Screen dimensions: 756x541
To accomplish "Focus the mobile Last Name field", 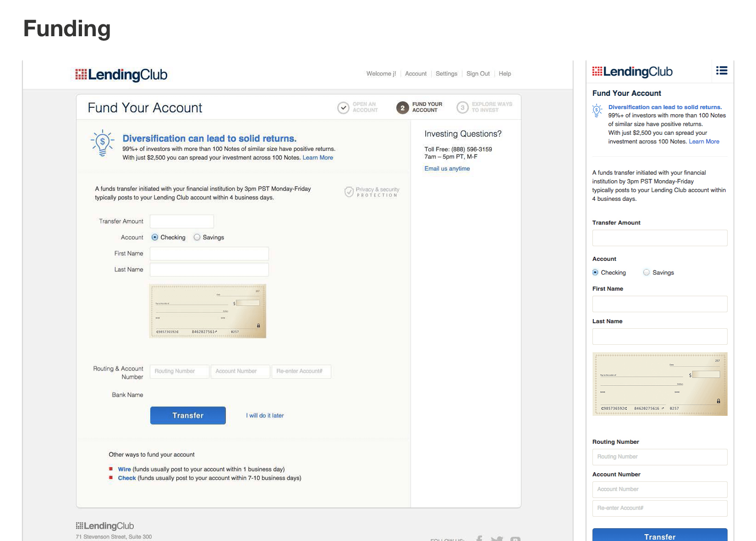I will pyautogui.click(x=660, y=337).
